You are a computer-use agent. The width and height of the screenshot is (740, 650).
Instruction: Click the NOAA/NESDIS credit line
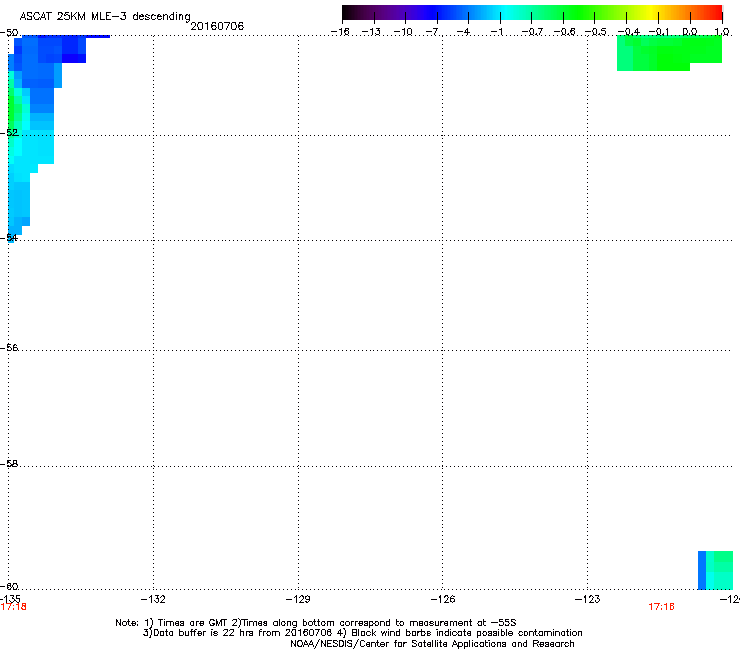pyautogui.click(x=432, y=644)
